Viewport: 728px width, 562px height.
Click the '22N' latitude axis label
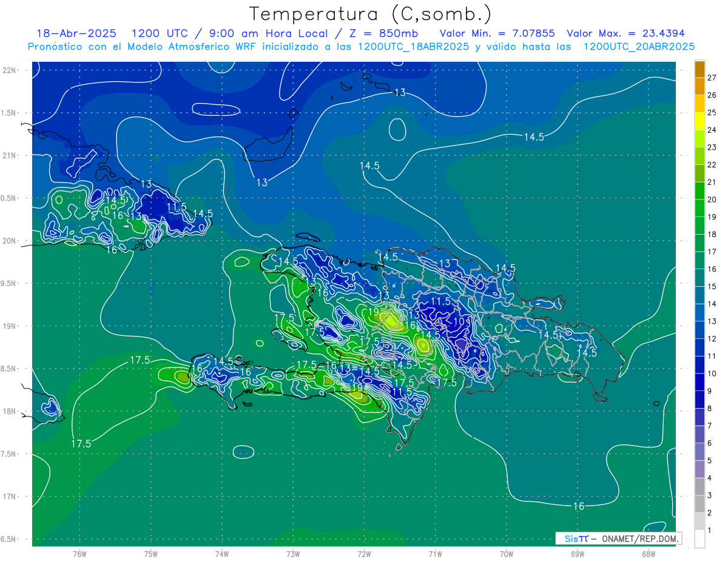(10, 70)
